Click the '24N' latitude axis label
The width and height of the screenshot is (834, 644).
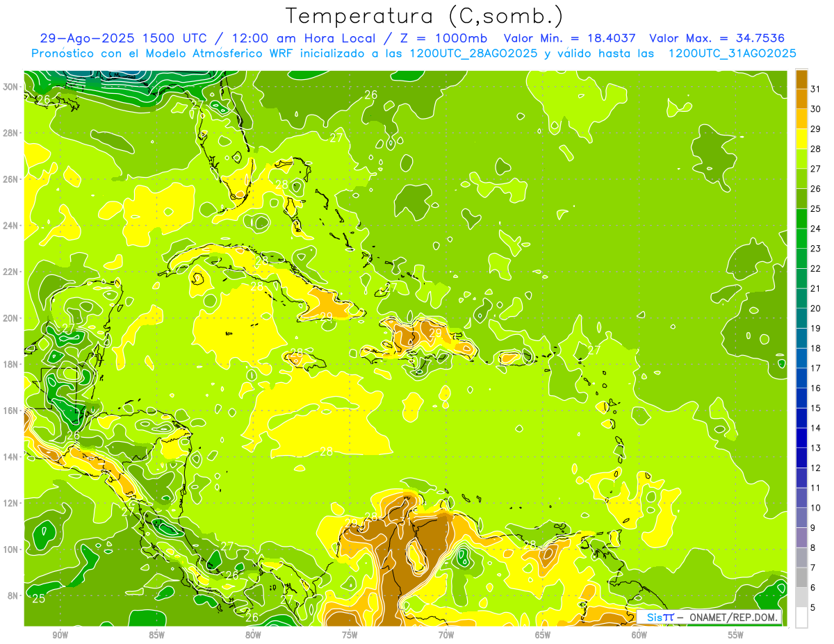click(10, 226)
